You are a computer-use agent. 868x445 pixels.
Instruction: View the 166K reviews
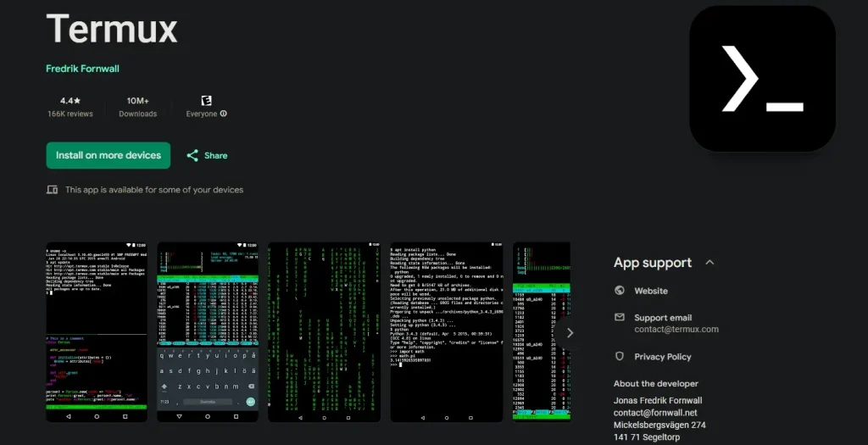click(x=70, y=114)
